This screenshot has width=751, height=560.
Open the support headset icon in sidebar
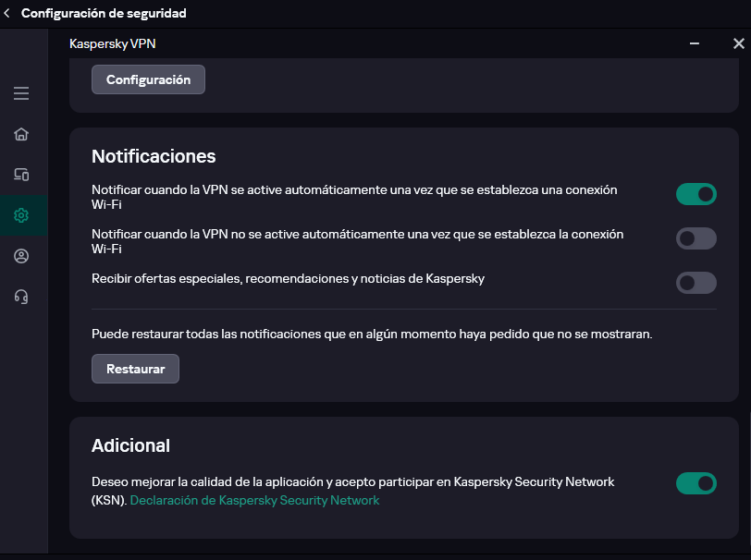[21, 297]
